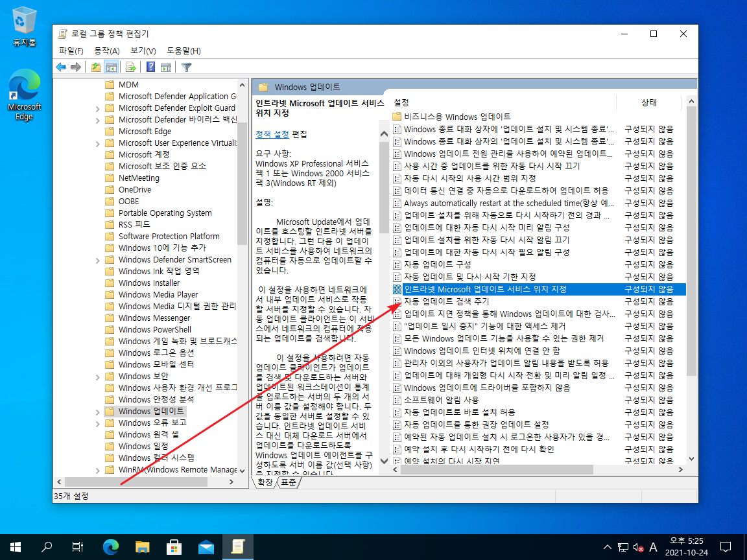Click the IME 'A' language indicator

(654, 548)
